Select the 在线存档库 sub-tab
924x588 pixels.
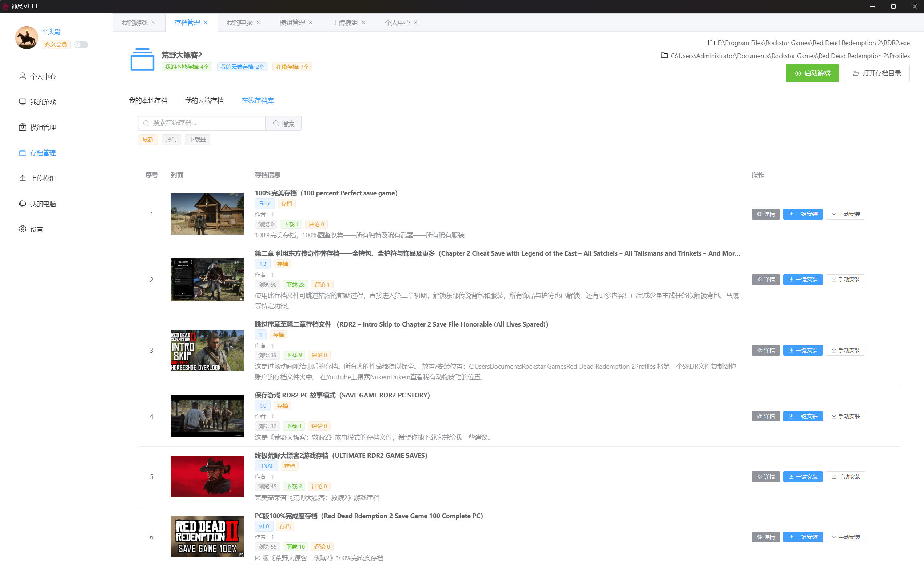[x=258, y=100]
